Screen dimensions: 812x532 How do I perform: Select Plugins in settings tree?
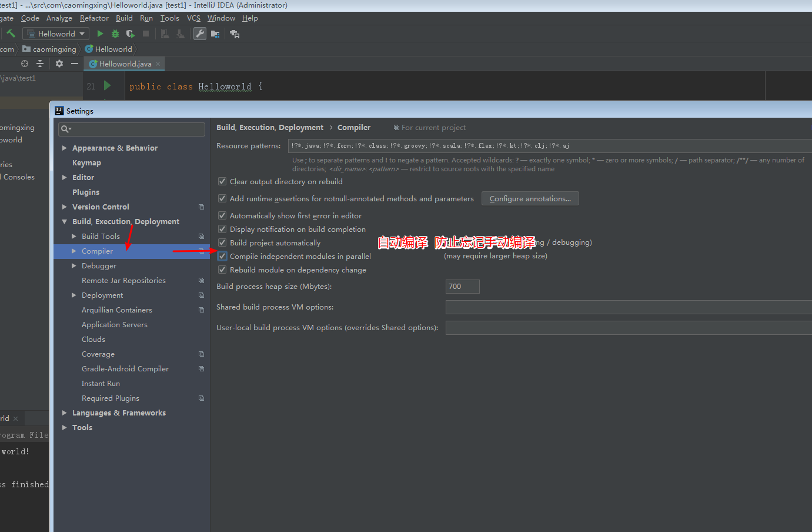pos(86,192)
